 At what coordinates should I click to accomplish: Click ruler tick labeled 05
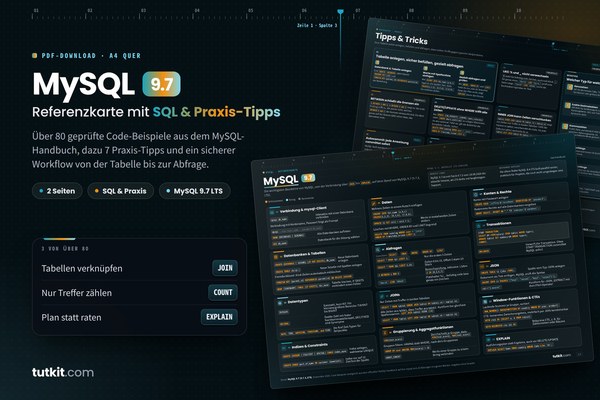pyautogui.click(x=250, y=11)
